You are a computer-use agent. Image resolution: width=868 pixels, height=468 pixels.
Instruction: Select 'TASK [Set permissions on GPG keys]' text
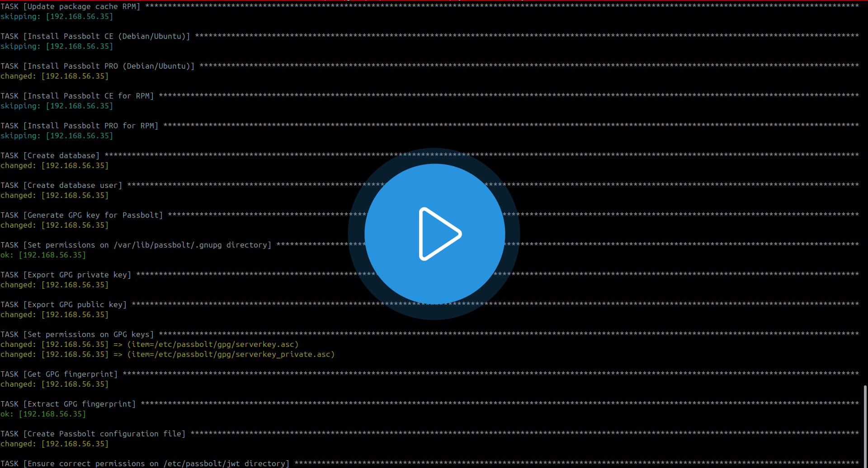point(77,334)
